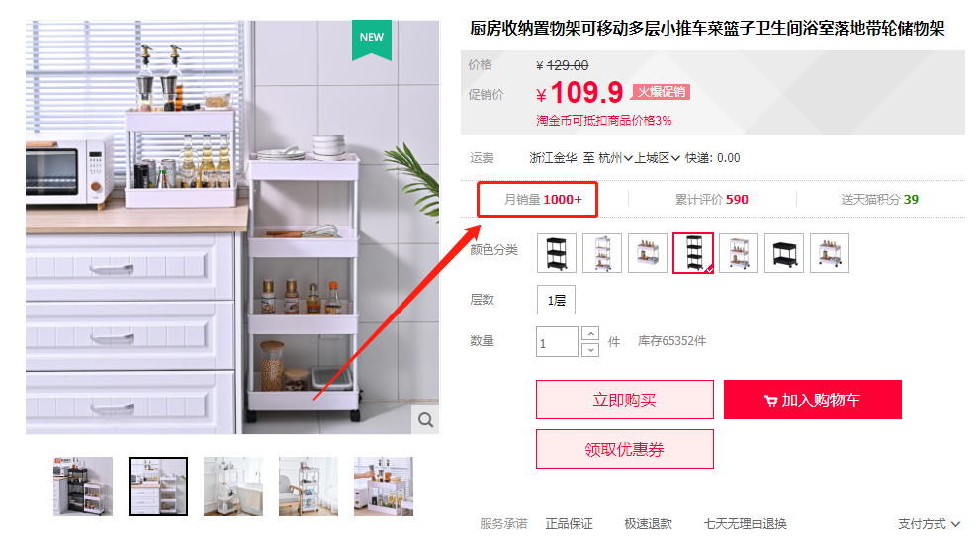Screen dimensions: 980x539
Task: Open the 上城区 district dropdown
Action: pyautogui.click(x=658, y=158)
